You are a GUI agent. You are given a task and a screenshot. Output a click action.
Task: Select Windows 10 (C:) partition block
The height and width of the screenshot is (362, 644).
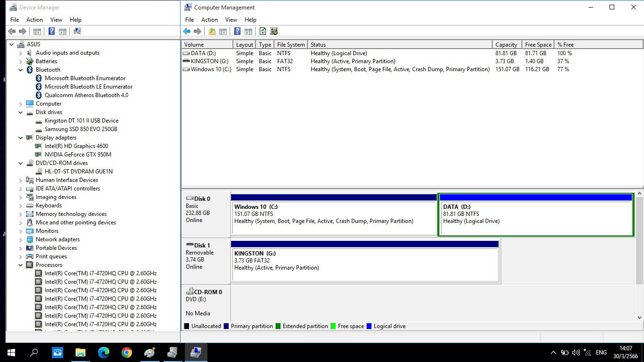coord(334,214)
